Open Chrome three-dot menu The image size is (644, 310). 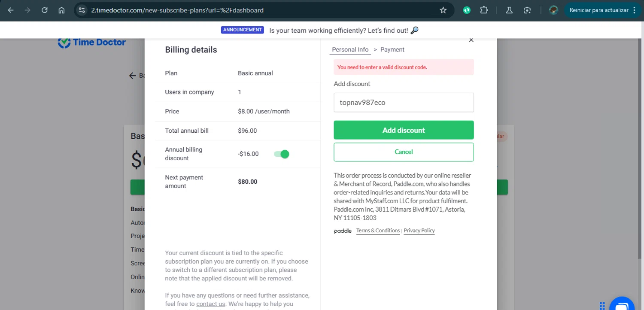pos(635,10)
